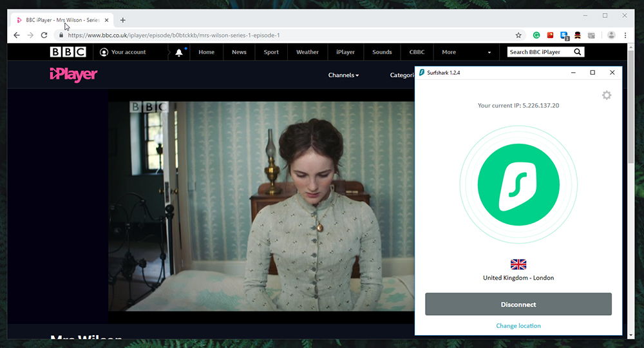The image size is (644, 348).
Task: Click the page vertical scrollbar thumb
Action: click(x=631, y=107)
